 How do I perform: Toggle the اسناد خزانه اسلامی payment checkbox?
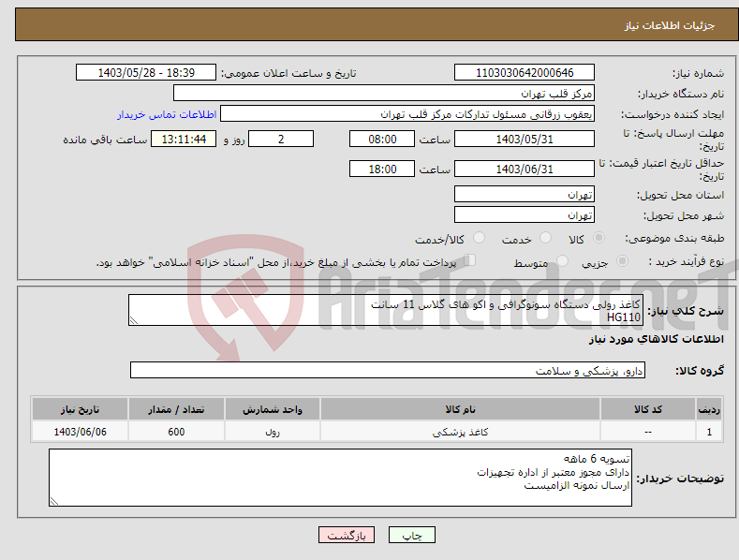pyautogui.click(x=469, y=260)
